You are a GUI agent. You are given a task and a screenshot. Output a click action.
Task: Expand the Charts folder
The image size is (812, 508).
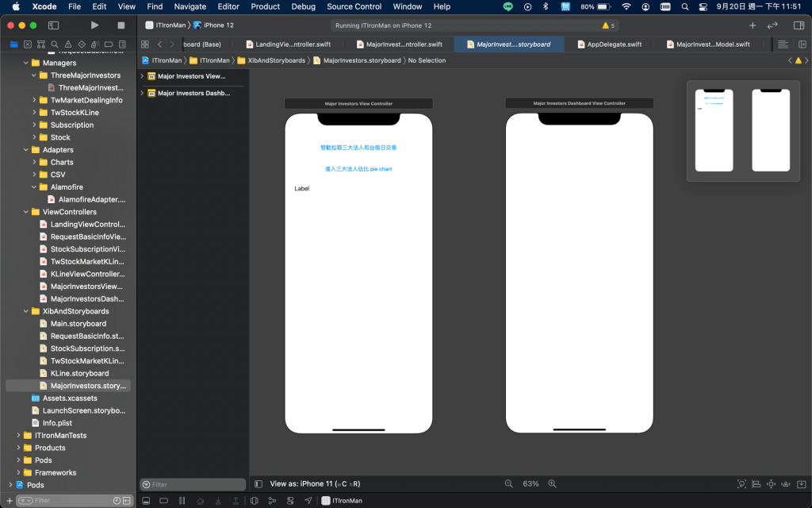34,162
